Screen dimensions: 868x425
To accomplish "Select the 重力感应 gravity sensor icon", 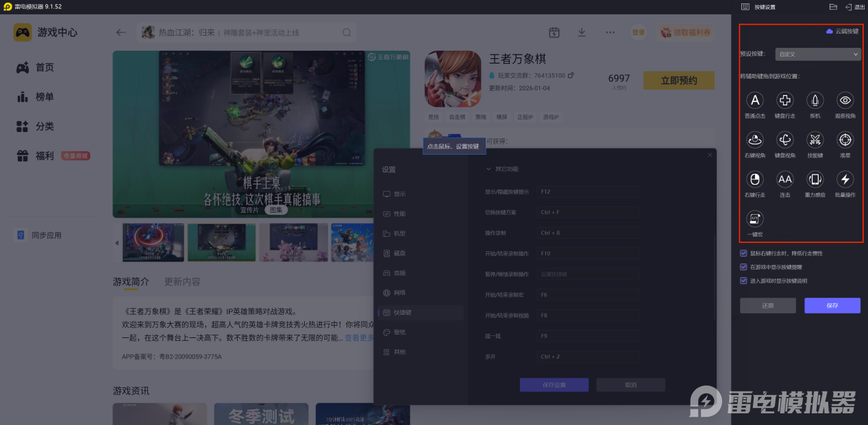I will coord(815,179).
